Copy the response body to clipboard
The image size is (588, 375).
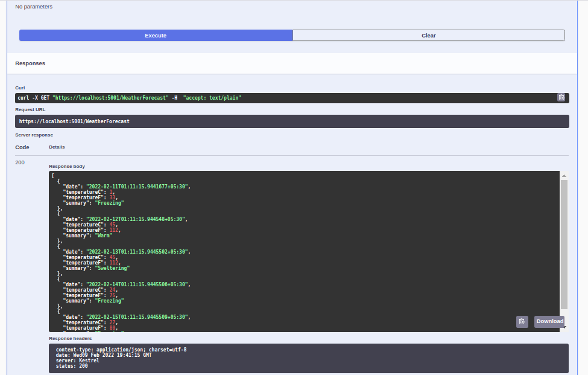coord(522,321)
